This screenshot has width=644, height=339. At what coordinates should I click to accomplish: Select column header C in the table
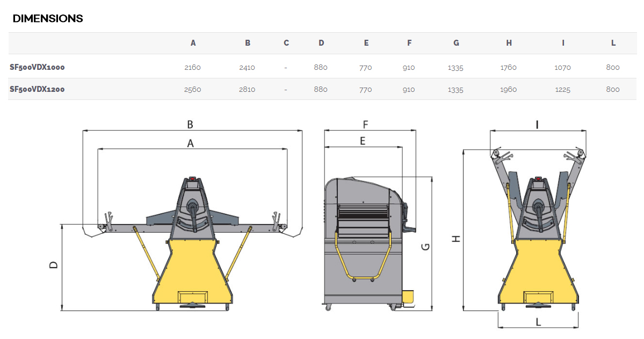[286, 43]
